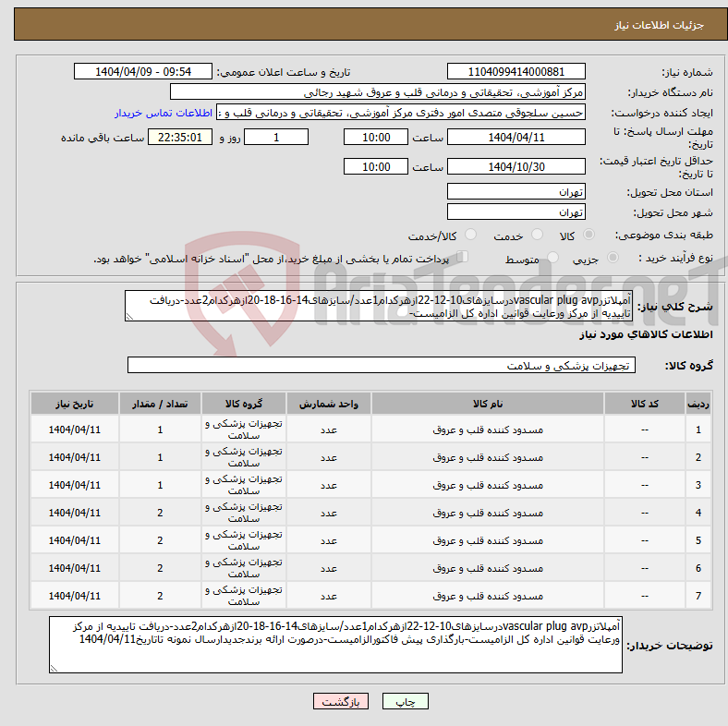The height and width of the screenshot is (726, 728).
Task: Click the unit عدد cell in row 6
Action: (329, 568)
